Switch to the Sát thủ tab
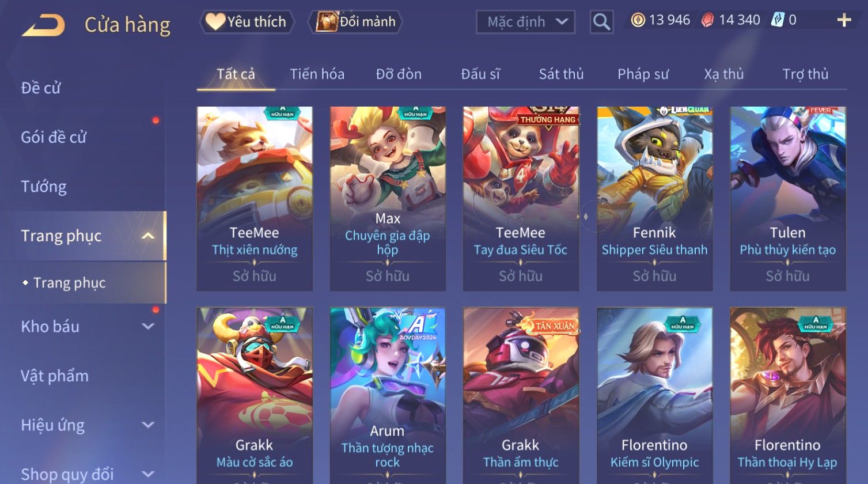868x484 pixels. click(561, 74)
